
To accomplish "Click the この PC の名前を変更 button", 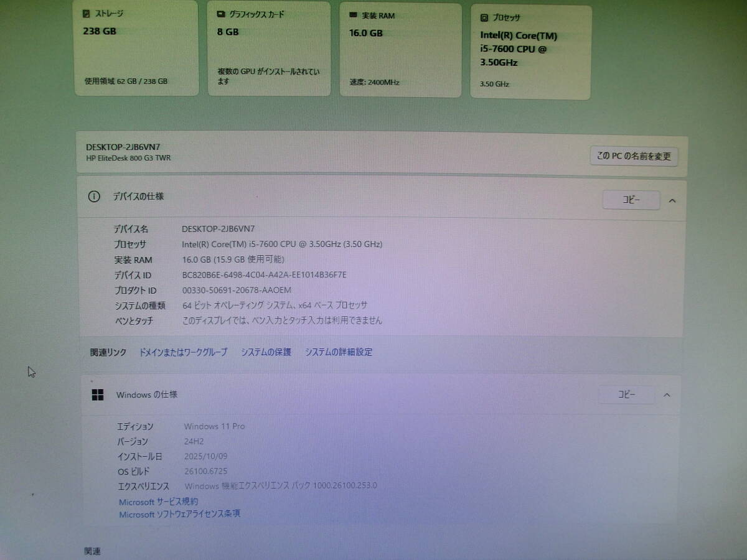I will (x=634, y=156).
